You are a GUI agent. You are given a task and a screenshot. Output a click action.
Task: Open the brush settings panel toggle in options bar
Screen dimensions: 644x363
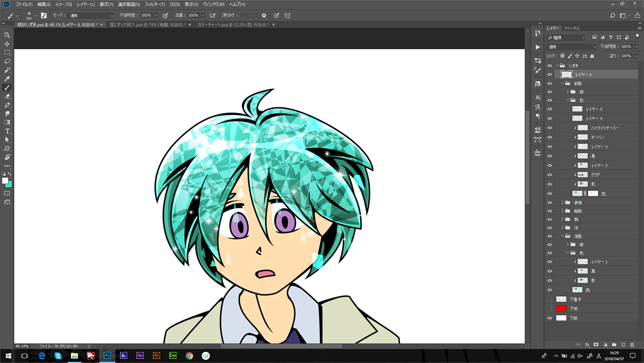[x=44, y=15]
